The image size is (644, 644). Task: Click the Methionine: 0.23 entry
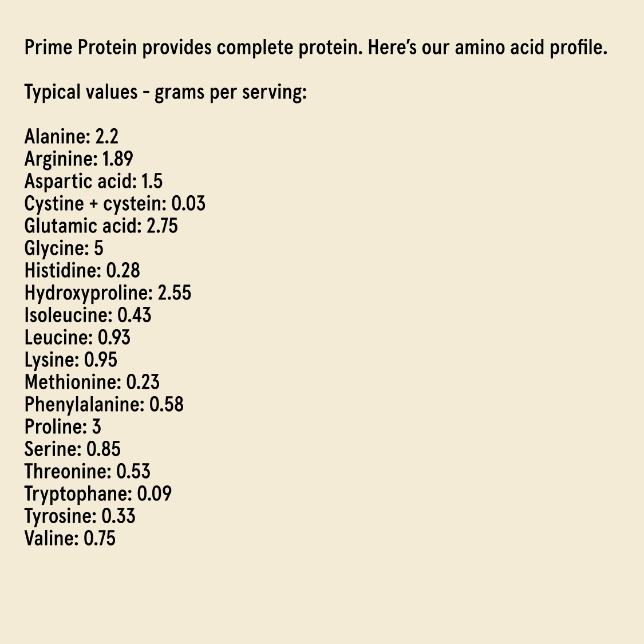click(x=92, y=382)
